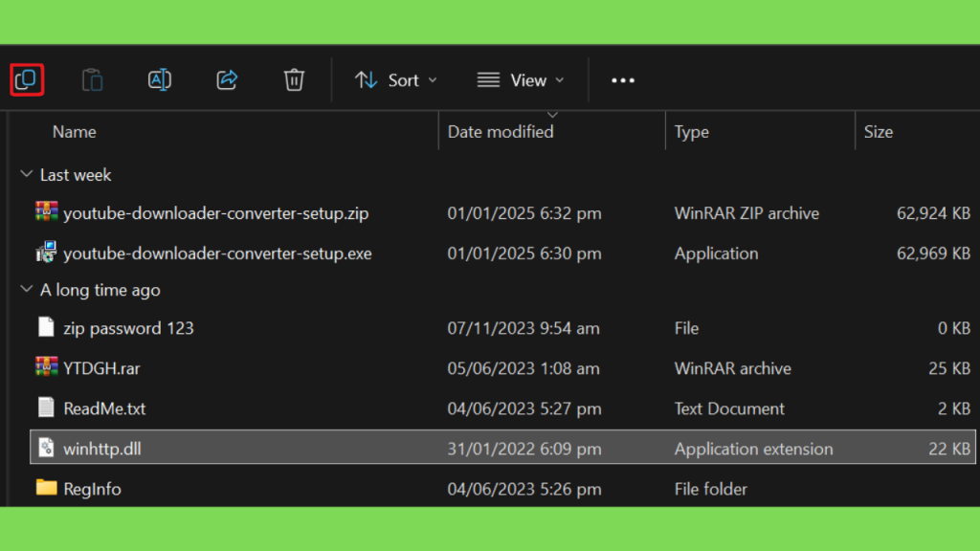The image size is (980, 551).
Task: Open the Sort dropdown menu
Action: [396, 80]
